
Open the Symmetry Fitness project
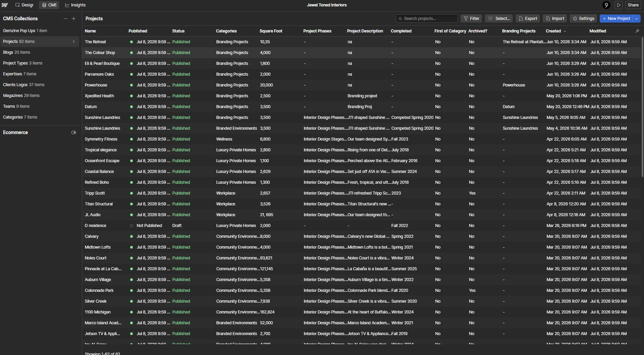click(101, 139)
